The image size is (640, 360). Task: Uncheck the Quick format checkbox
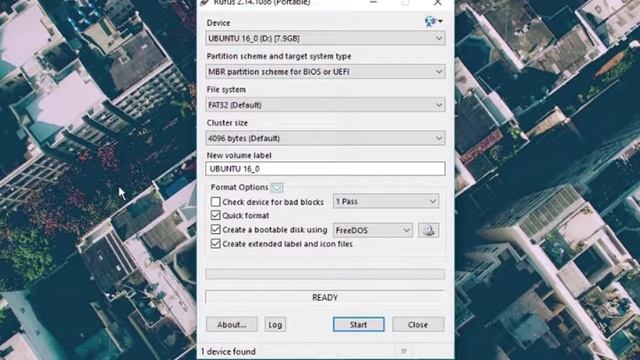[x=216, y=216]
